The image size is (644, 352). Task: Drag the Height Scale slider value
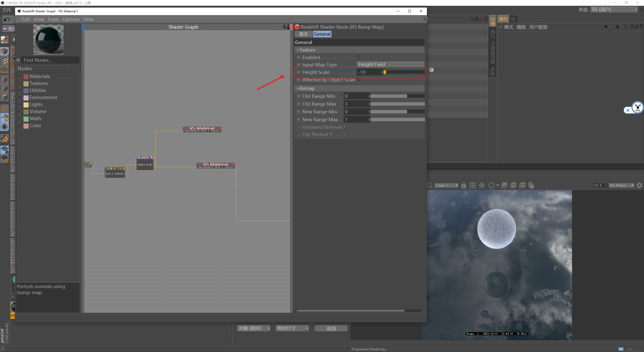tap(384, 72)
